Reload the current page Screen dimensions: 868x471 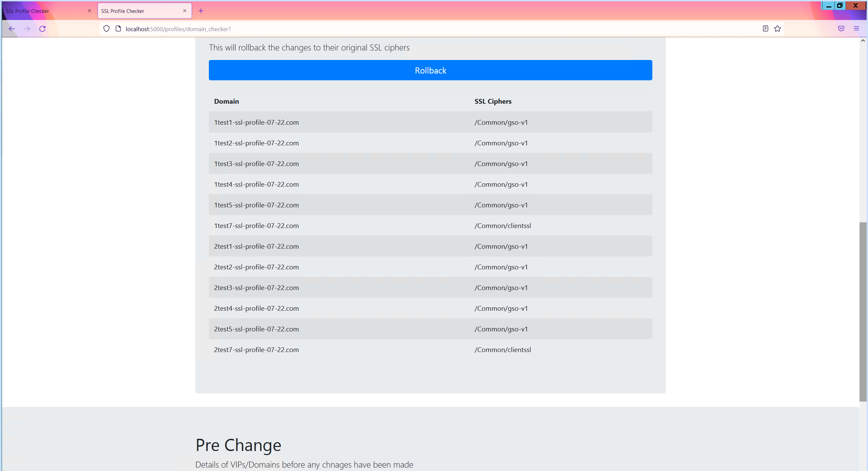(42, 29)
